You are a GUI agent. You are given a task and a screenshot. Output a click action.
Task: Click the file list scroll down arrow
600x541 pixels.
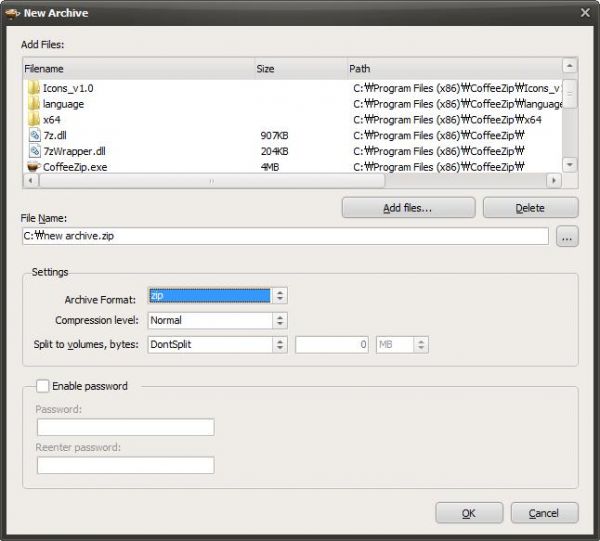[570, 165]
